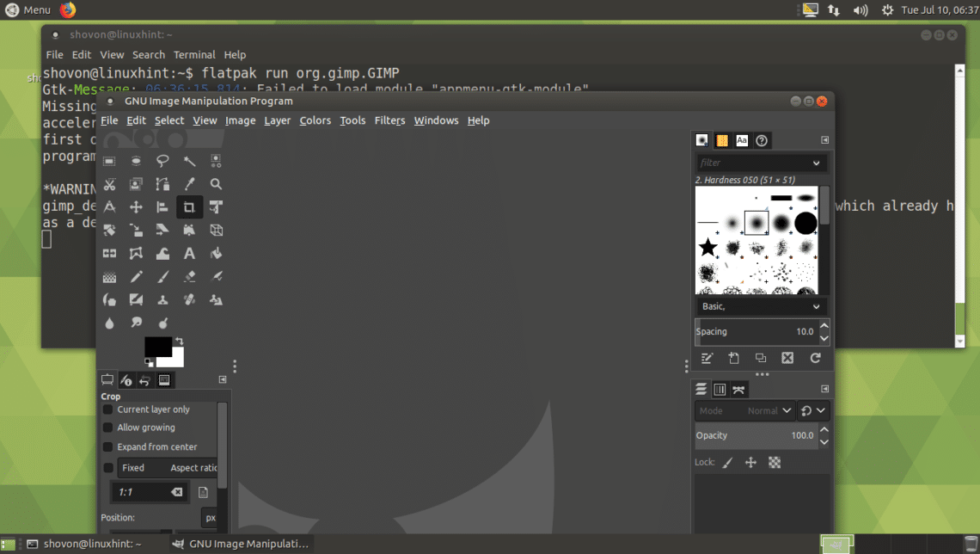The height and width of the screenshot is (554, 980).
Task: Open the brush filter dropdown
Action: point(817,163)
